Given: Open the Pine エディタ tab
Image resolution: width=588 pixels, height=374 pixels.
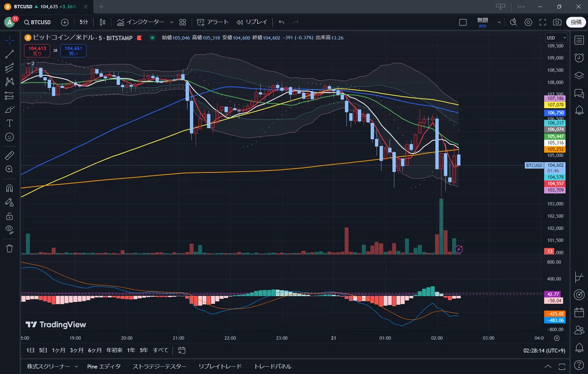Looking at the screenshot, I should 104,366.
